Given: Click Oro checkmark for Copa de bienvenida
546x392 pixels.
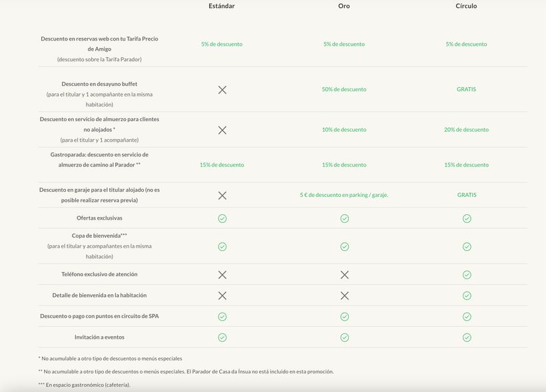Looking at the screenshot, I should click(344, 246).
